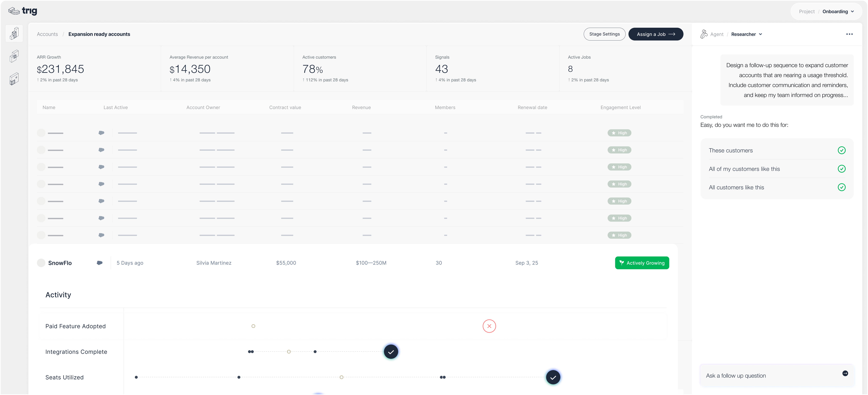Click the Members value 30
This screenshot has width=868, height=395.
(438, 263)
